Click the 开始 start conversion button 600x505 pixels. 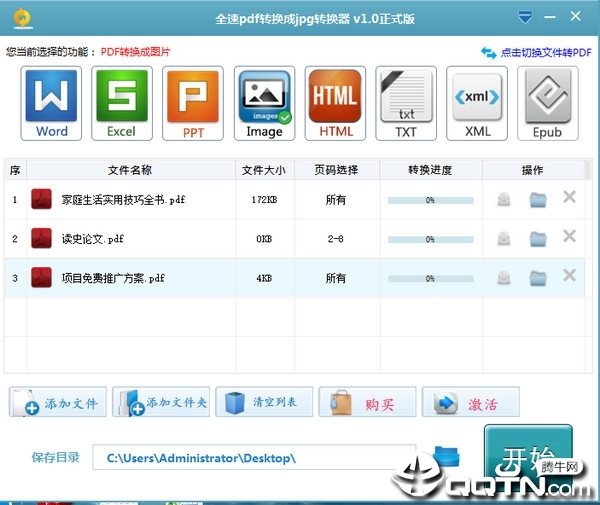click(x=528, y=457)
